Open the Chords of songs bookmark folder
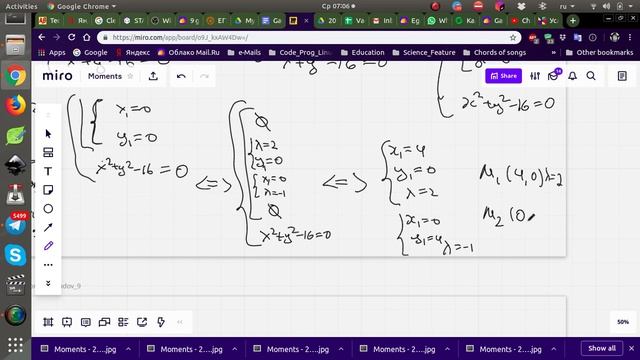The image size is (640, 360). pos(495,52)
